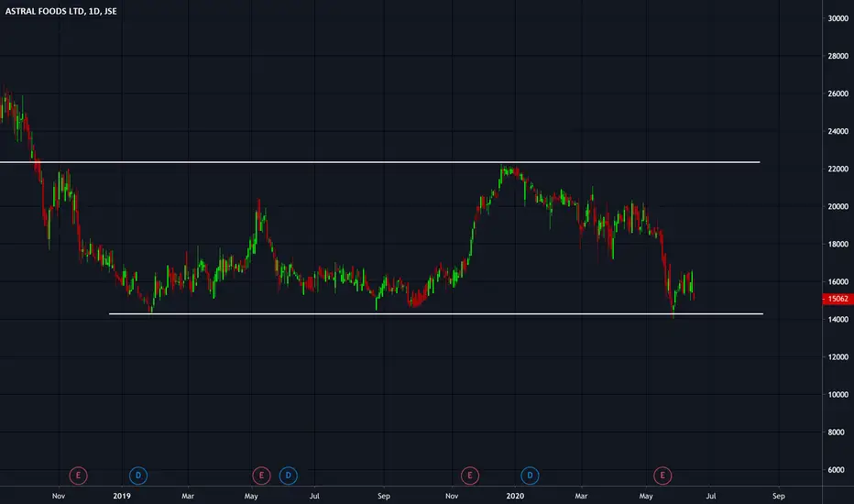Click the 2020 label on time axis
The width and height of the screenshot is (854, 504).
tap(515, 496)
